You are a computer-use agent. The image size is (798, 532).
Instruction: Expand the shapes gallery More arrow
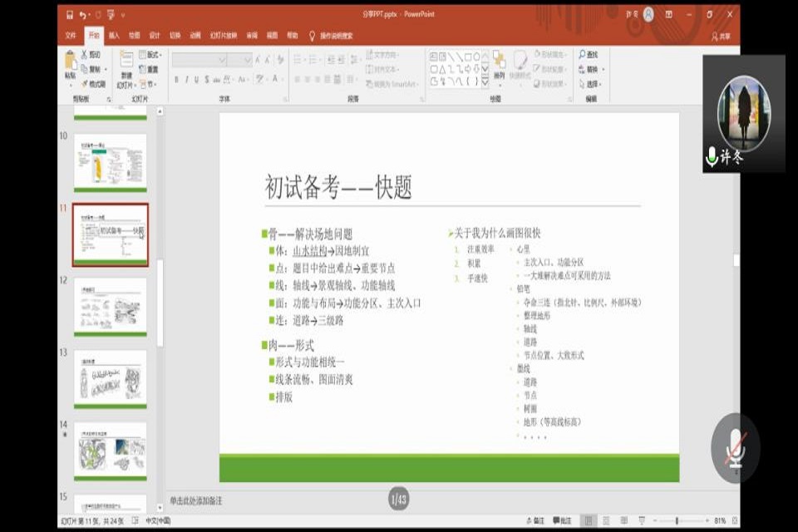pos(485,82)
